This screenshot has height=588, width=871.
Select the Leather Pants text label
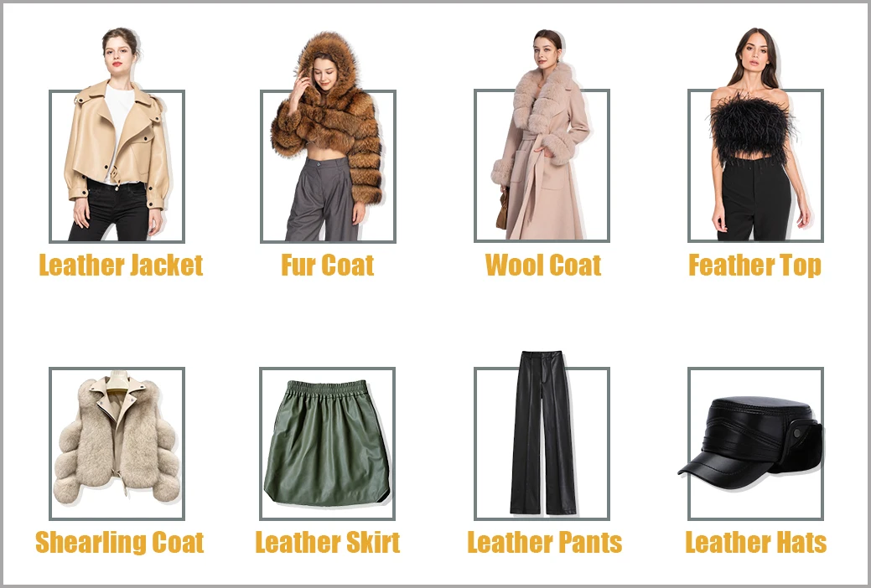point(544,543)
